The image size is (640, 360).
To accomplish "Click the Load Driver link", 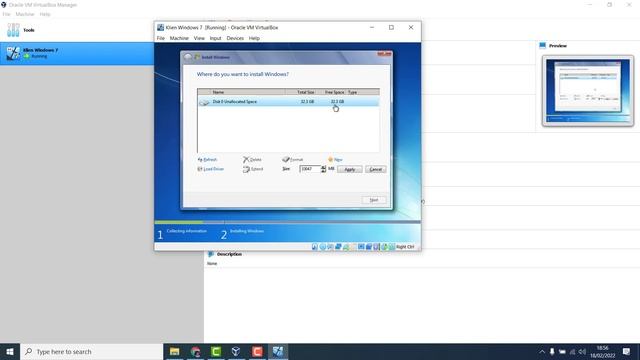I will pos(211,169).
